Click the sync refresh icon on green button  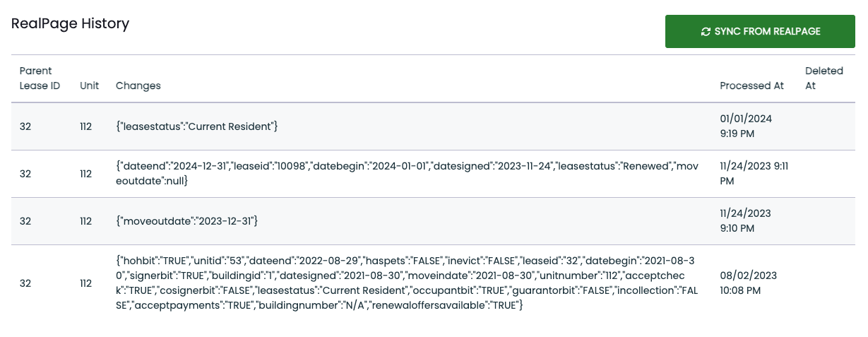click(x=705, y=32)
